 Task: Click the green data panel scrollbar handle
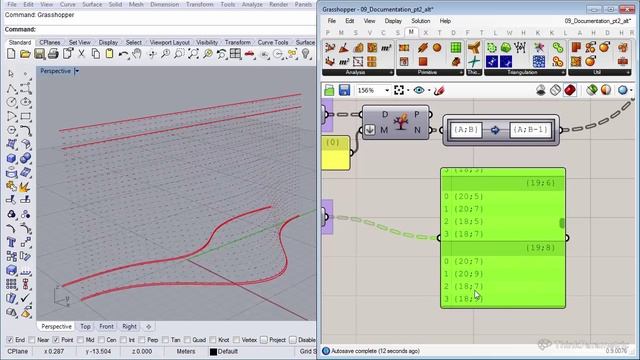[562, 223]
